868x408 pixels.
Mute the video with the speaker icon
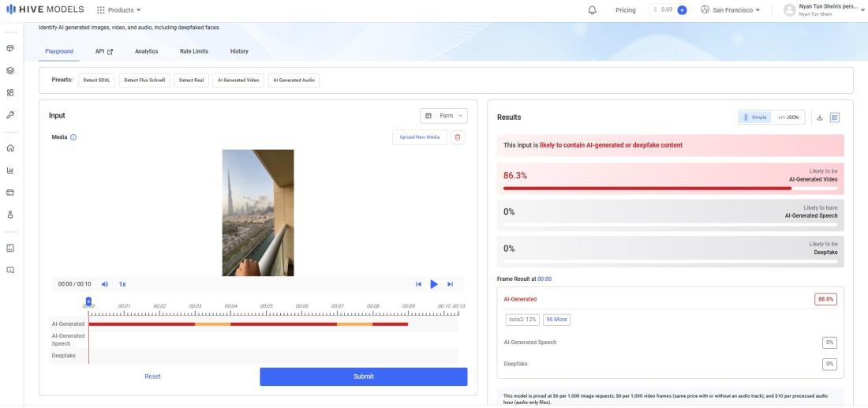(105, 284)
